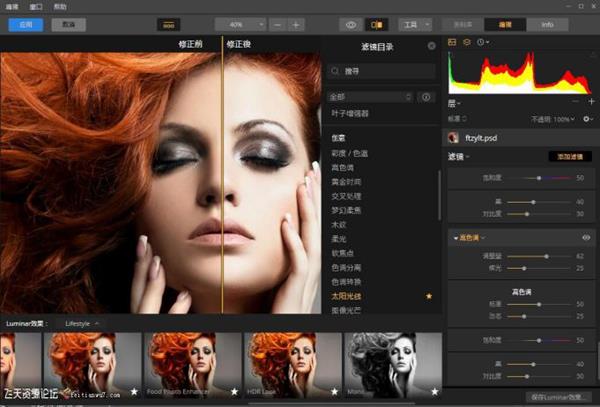Open the 窗口 menu in menu bar
Viewport: 600px width, 407px height.
[36, 6]
